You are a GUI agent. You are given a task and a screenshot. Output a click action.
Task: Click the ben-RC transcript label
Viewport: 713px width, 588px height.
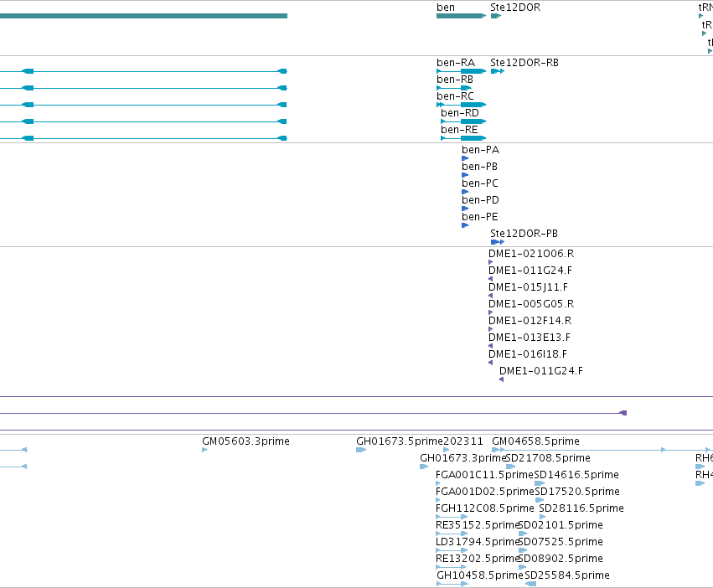(455, 96)
